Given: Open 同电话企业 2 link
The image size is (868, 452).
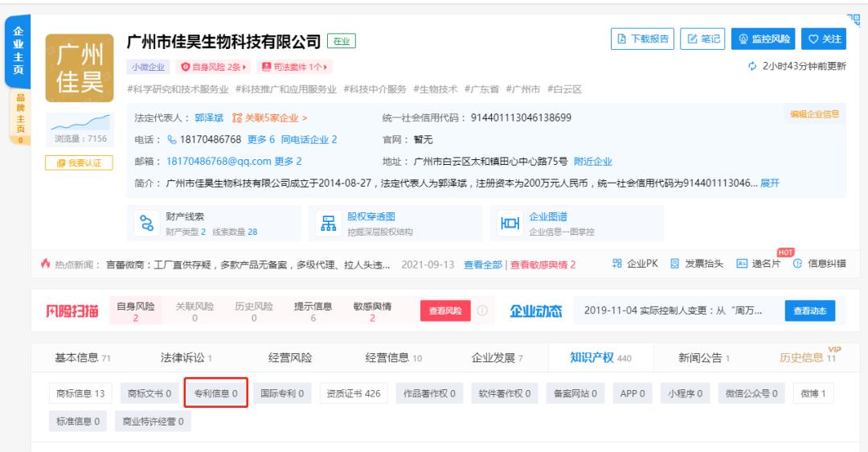Looking at the screenshot, I should coord(309,140).
